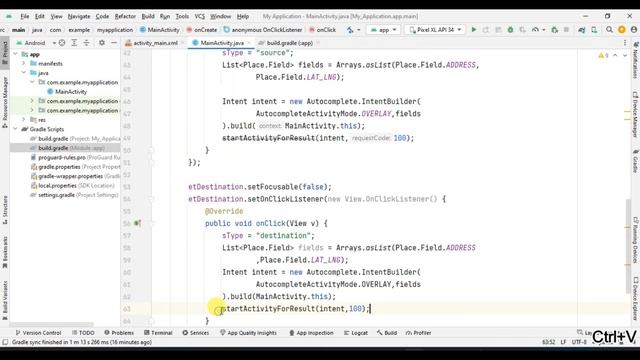Open the app run configuration dropdown

[383, 30]
